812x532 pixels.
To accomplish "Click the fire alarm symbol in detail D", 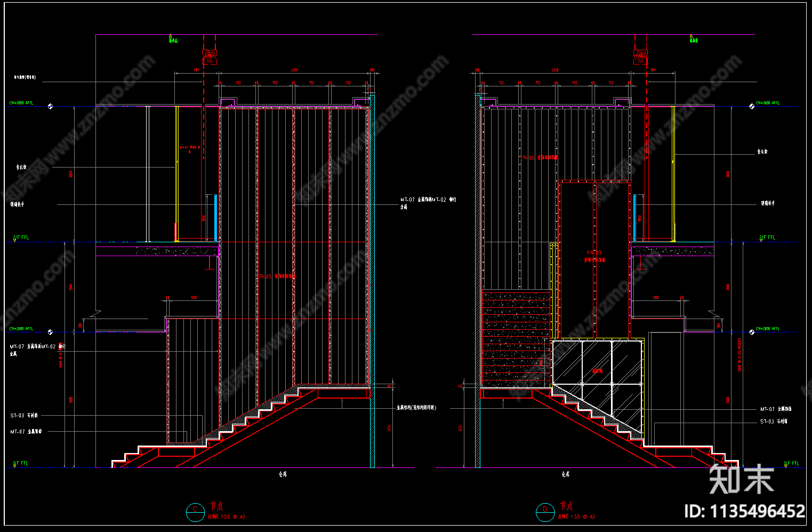I will pyautogui.click(x=640, y=56).
